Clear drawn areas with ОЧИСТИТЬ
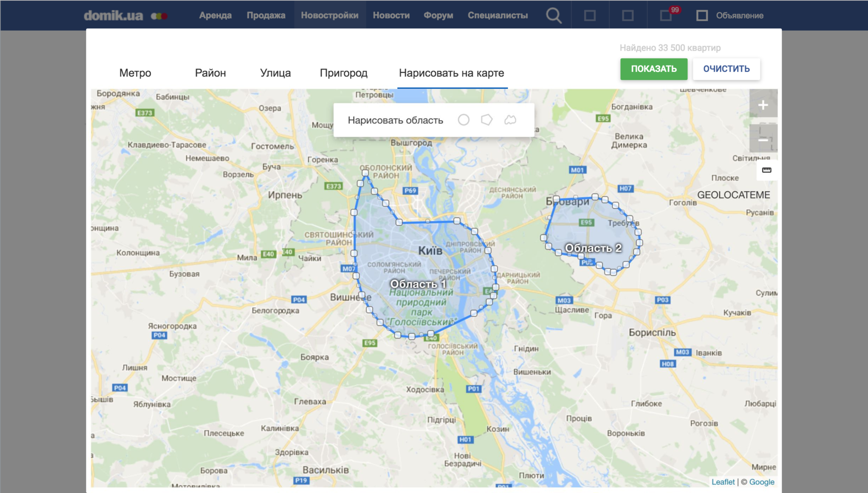 pos(726,69)
